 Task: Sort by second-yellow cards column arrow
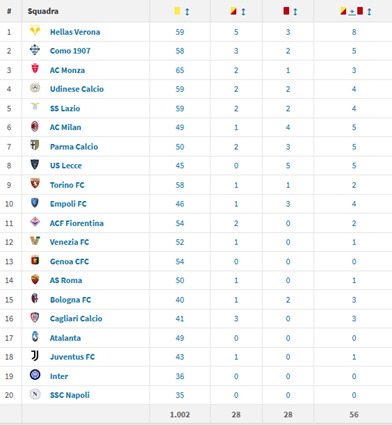[243, 12]
